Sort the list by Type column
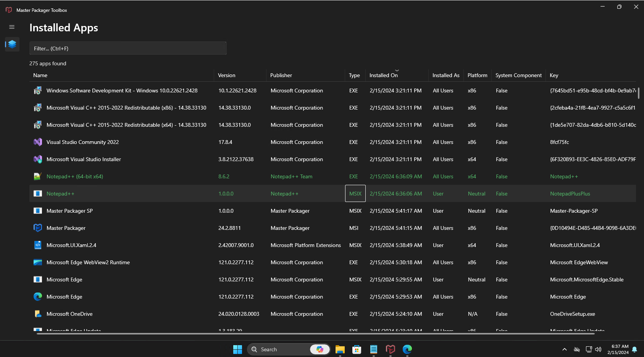The width and height of the screenshot is (644, 357). tap(354, 75)
